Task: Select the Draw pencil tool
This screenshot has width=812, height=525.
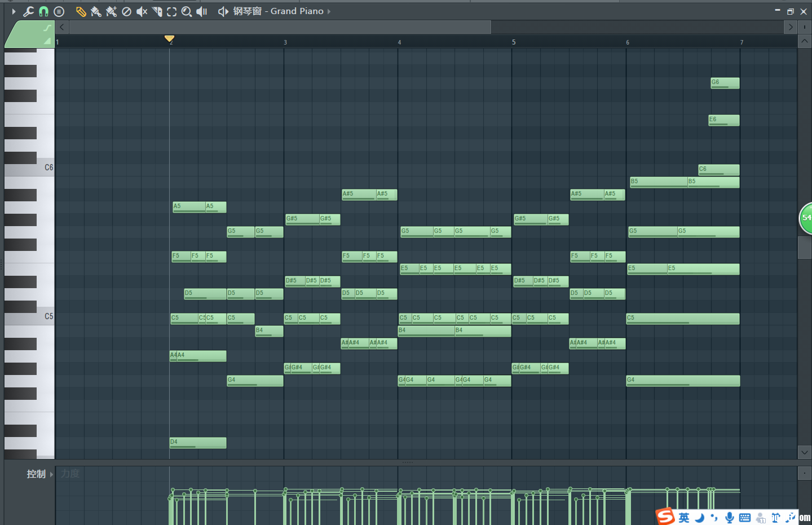Action: (81, 11)
